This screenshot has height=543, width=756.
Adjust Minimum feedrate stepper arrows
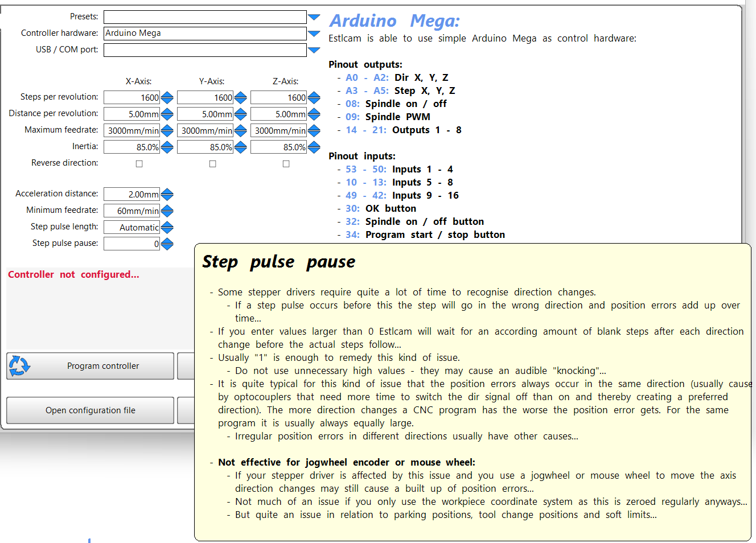click(167, 211)
